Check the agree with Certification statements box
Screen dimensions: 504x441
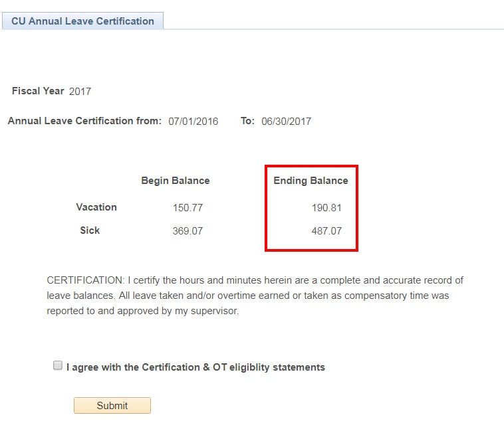click(x=58, y=365)
